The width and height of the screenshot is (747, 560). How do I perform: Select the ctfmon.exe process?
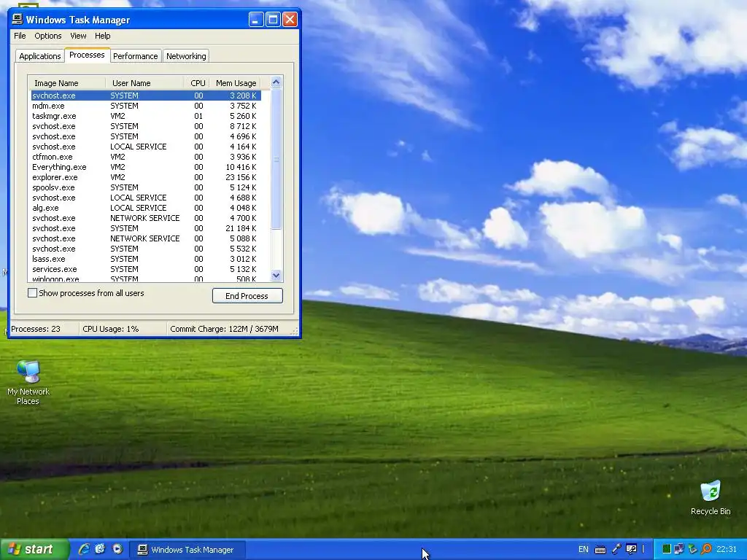[146, 157]
